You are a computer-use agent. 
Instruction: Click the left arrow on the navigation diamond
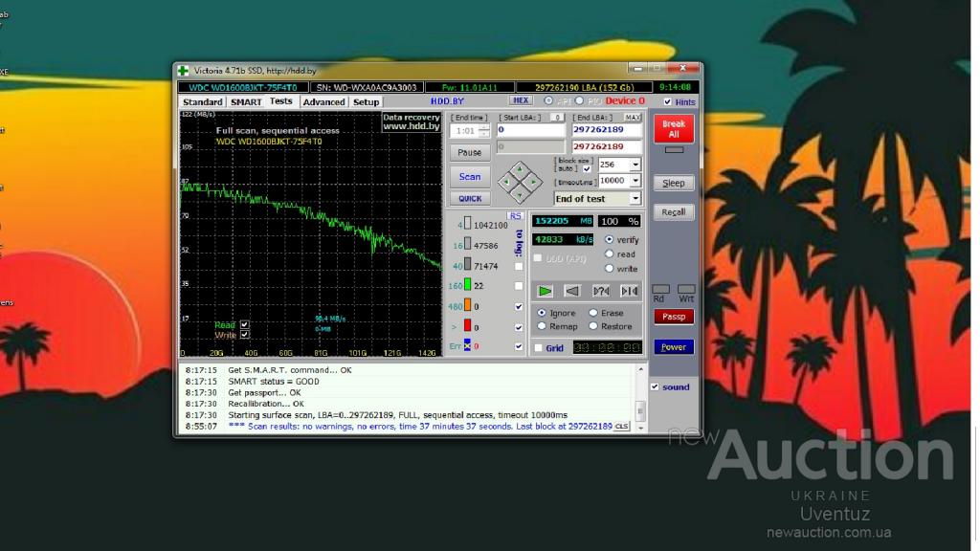(x=506, y=182)
